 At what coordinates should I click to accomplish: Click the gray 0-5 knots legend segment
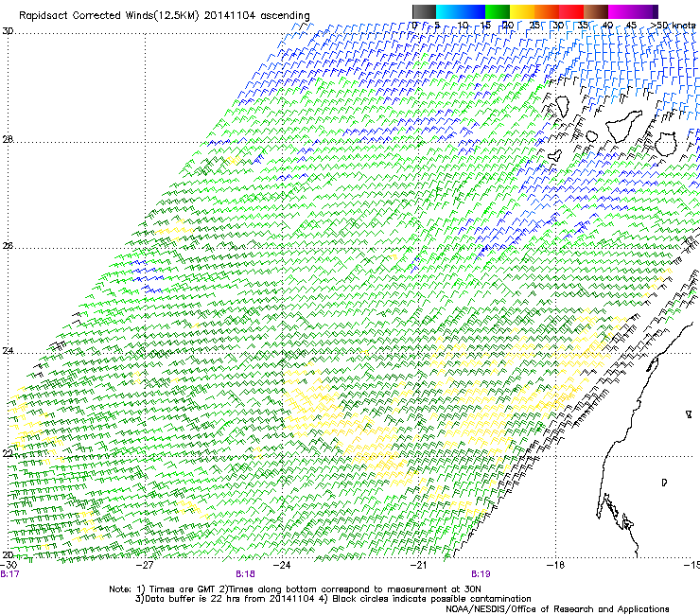click(425, 11)
